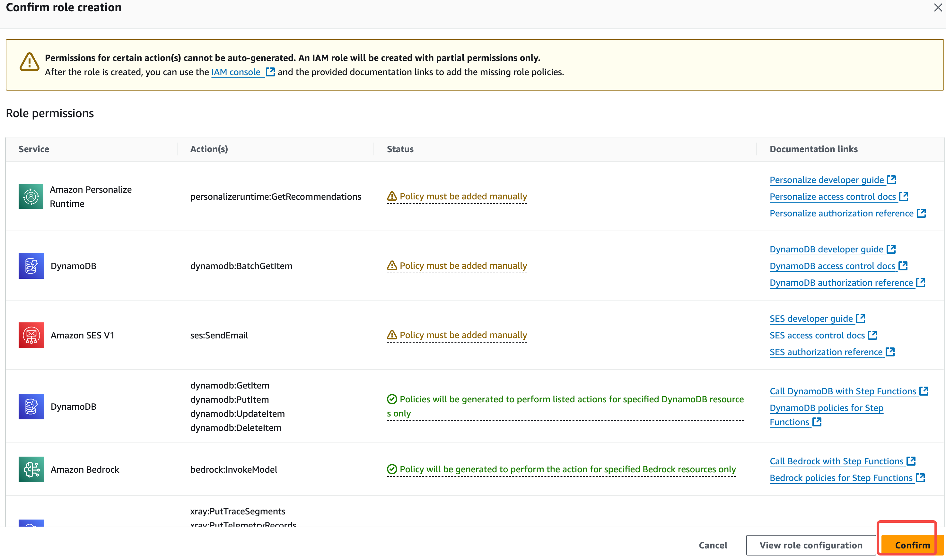Image resolution: width=946 pixels, height=560 pixels.
Task: Click external icon after SES developer guide
Action: (x=861, y=319)
